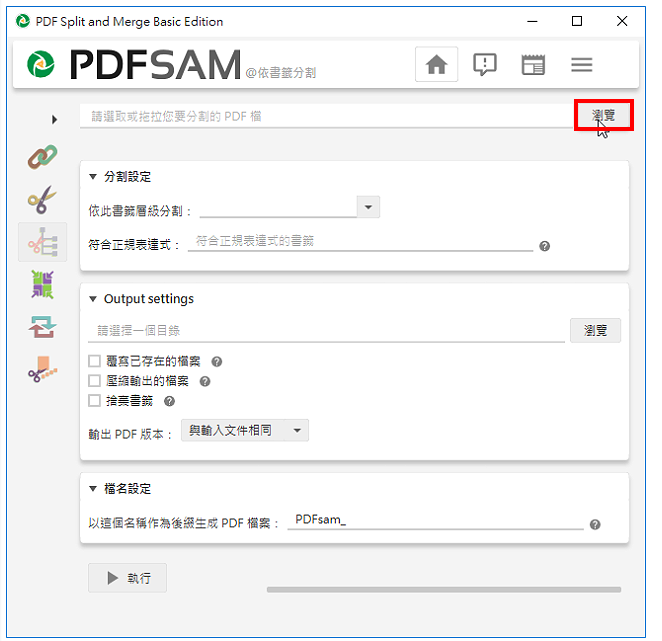662x641 pixels.
Task: Collapse the Output settings section
Action: coord(93,299)
